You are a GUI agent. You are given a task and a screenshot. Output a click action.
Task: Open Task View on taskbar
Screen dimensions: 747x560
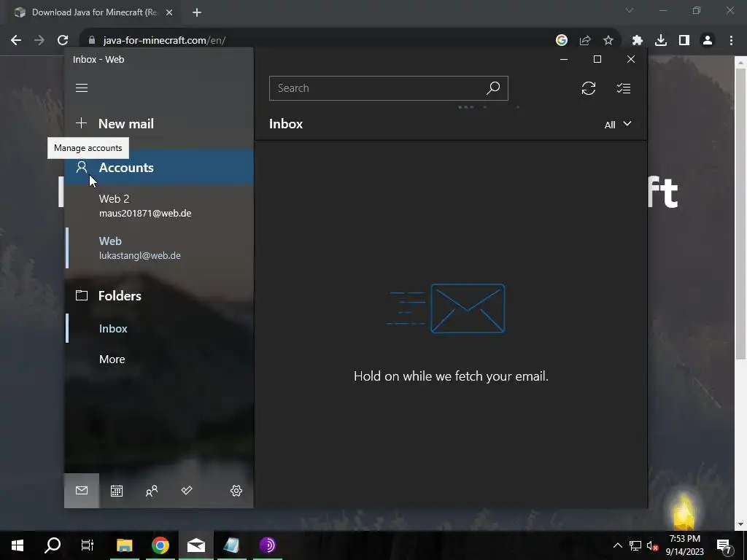pyautogui.click(x=88, y=545)
